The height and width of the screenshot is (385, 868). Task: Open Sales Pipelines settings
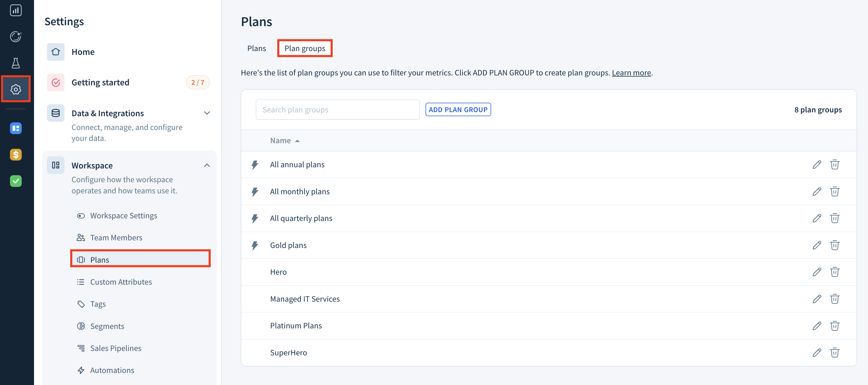coord(116,348)
